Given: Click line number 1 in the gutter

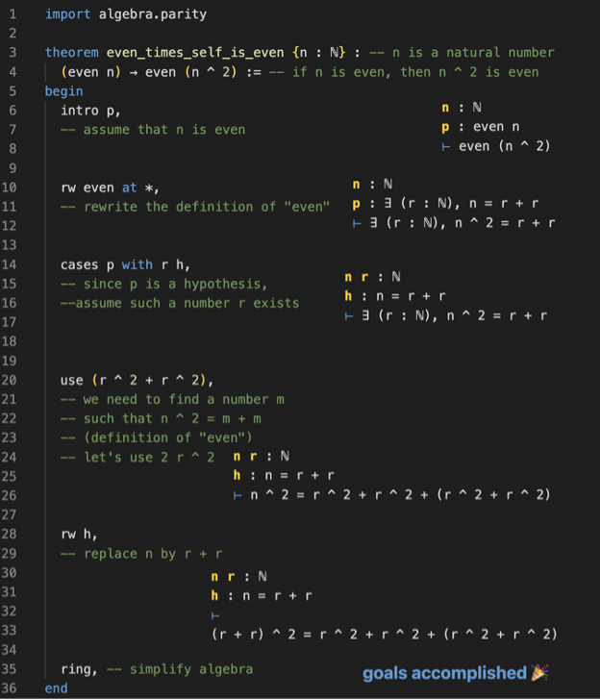Looking at the screenshot, I should click(13, 14).
